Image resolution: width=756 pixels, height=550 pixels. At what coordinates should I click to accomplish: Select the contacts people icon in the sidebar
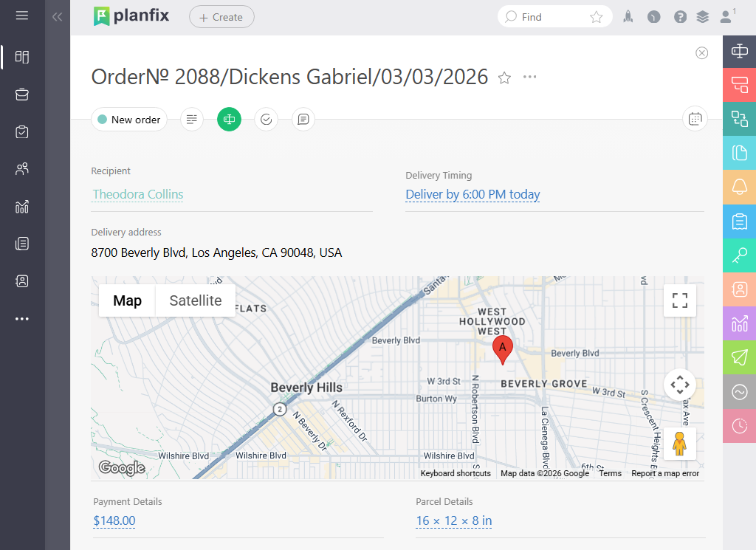[22, 169]
